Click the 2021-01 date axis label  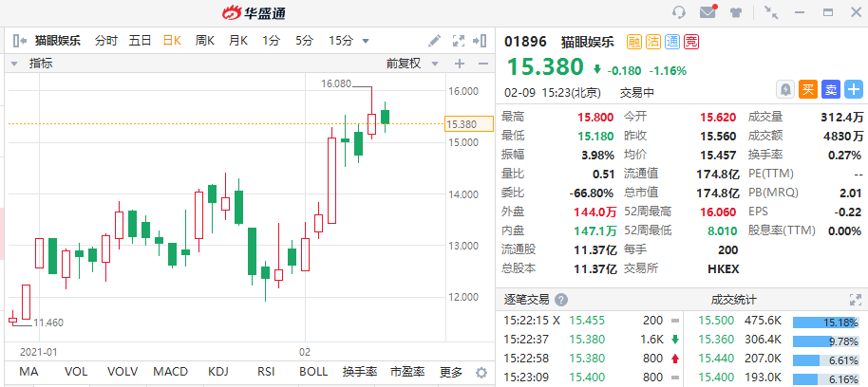tap(39, 352)
